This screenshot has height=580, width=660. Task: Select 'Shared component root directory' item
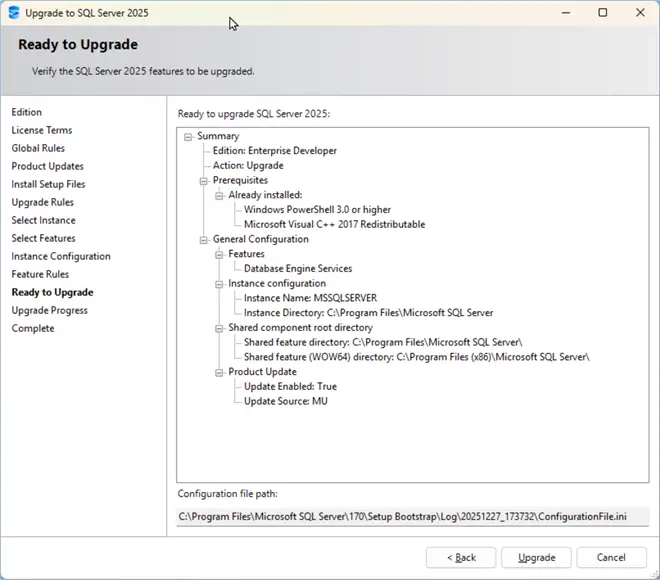tap(301, 327)
